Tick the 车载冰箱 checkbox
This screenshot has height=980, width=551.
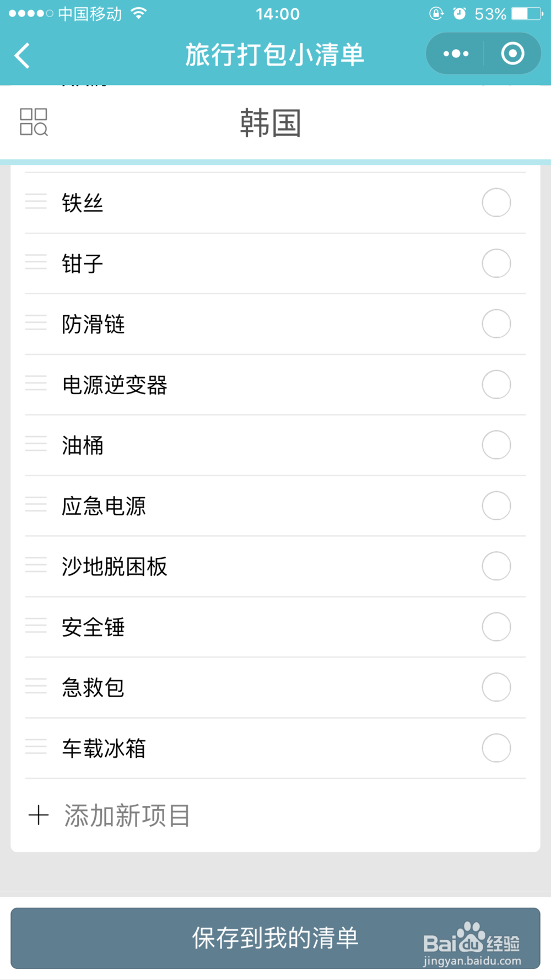496,748
